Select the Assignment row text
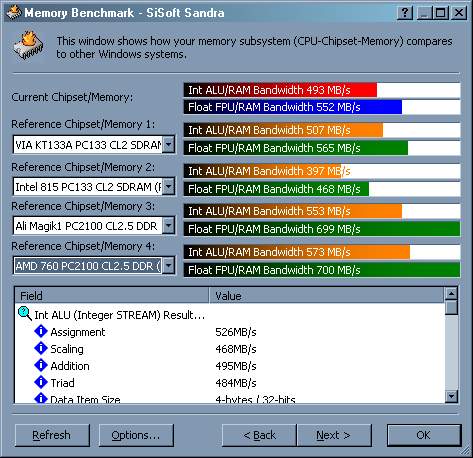The width and height of the screenshot is (473, 458). (x=78, y=332)
